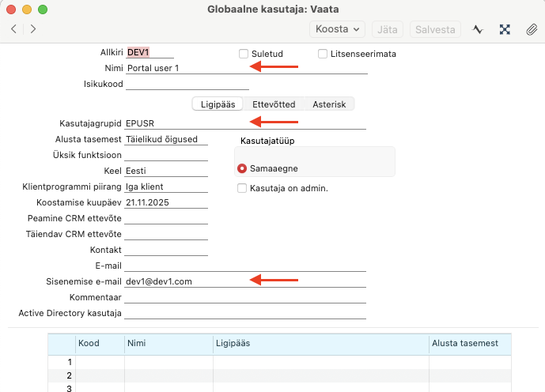
Task: Check the Kasutaja on admin. box
Action: [242, 188]
